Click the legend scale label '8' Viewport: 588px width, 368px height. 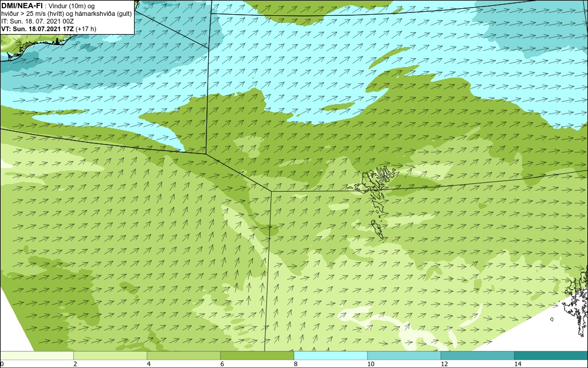[x=296, y=364]
